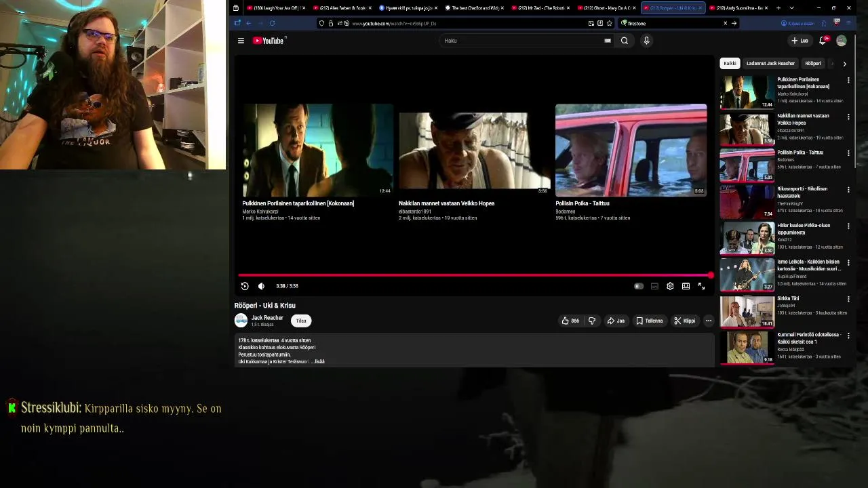Switch to Ghost - Mary On A Cross tab
Screen dimensions: 868x488
point(606,8)
